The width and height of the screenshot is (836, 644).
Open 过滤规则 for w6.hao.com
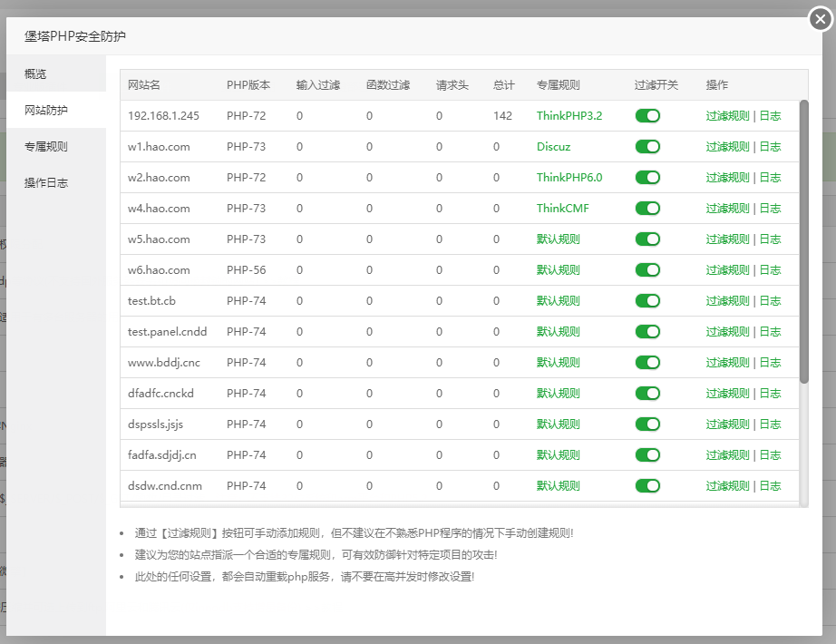pyautogui.click(x=727, y=270)
